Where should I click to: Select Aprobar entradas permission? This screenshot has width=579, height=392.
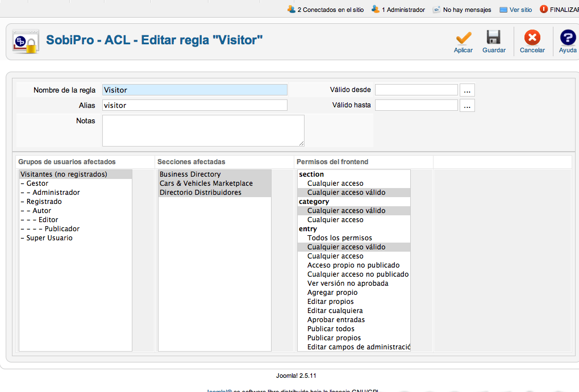pyautogui.click(x=354, y=320)
